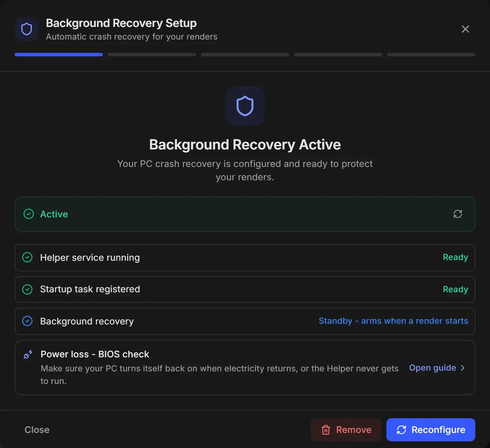Click the green 'Active' status label
Image resolution: width=490 pixels, height=448 pixels.
point(54,214)
